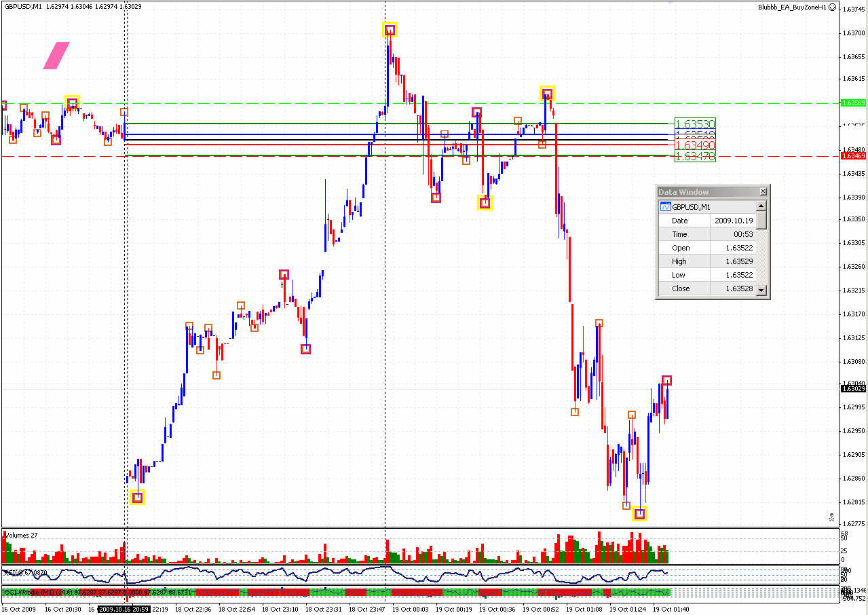
Task: Select the yellow marker at the lowest chart bottom
Action: pyautogui.click(x=639, y=514)
